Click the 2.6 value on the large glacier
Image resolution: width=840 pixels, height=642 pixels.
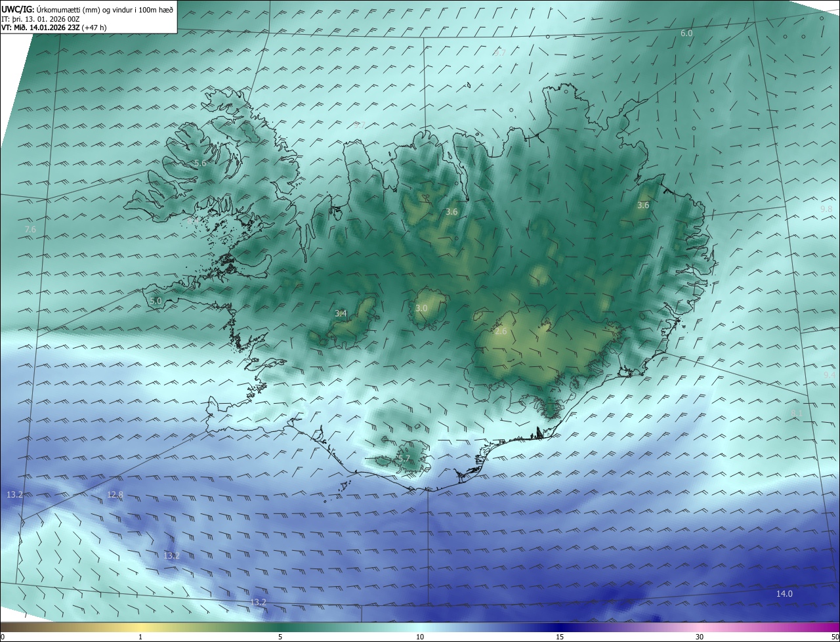click(x=501, y=332)
